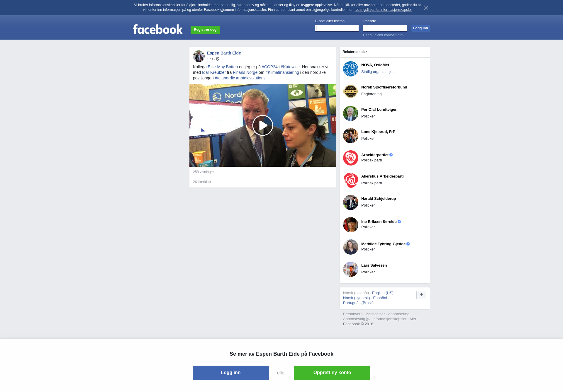Focus the E-post eller telefon field
Screen dimensions: 563x392
(337, 28)
